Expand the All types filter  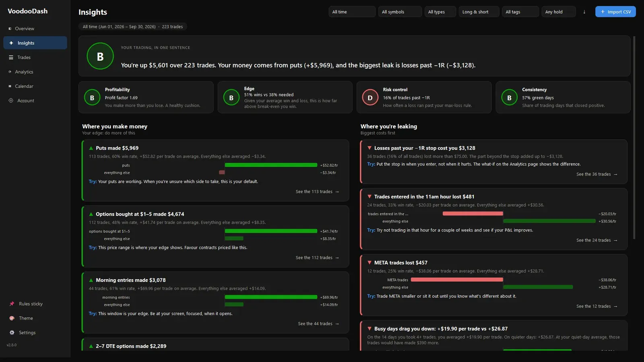point(440,12)
